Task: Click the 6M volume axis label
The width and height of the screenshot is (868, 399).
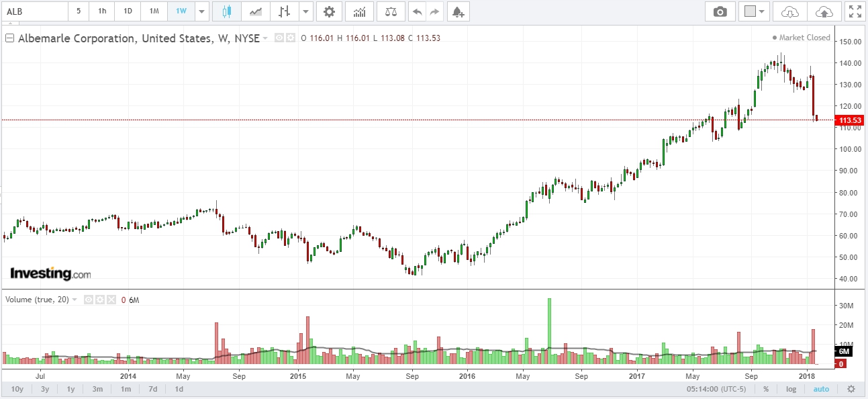Action: [845, 351]
